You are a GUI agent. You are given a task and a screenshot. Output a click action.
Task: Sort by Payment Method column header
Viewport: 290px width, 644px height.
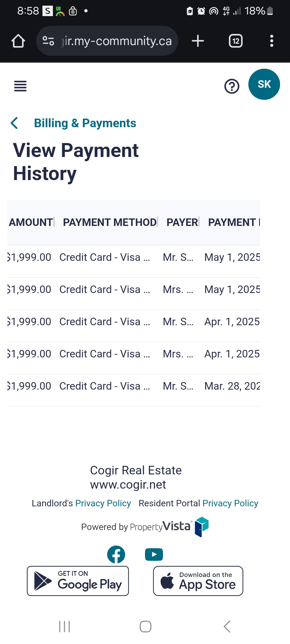[110, 222]
